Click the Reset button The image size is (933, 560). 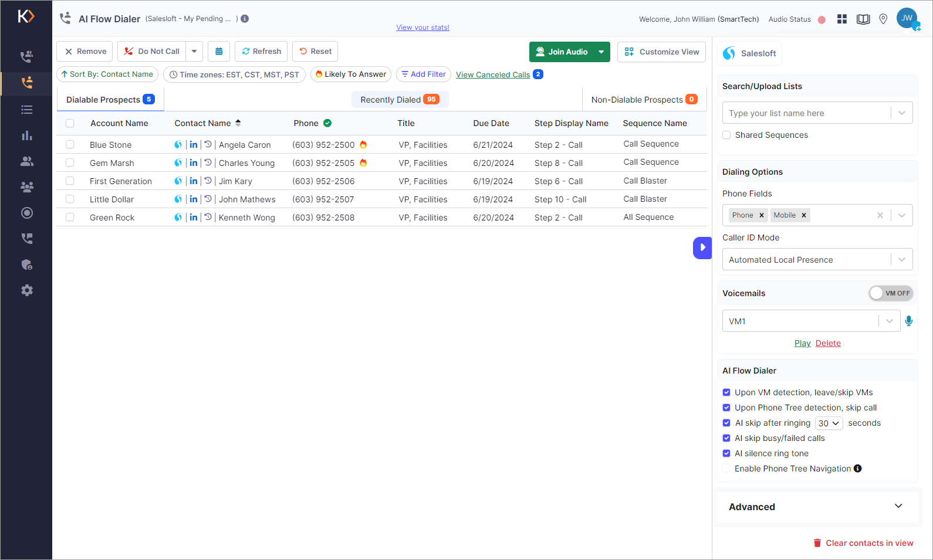click(x=315, y=52)
